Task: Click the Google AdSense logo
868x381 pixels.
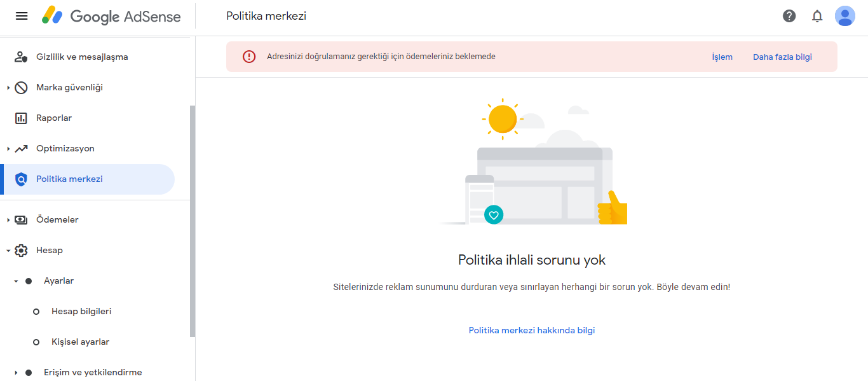Action: [x=112, y=16]
